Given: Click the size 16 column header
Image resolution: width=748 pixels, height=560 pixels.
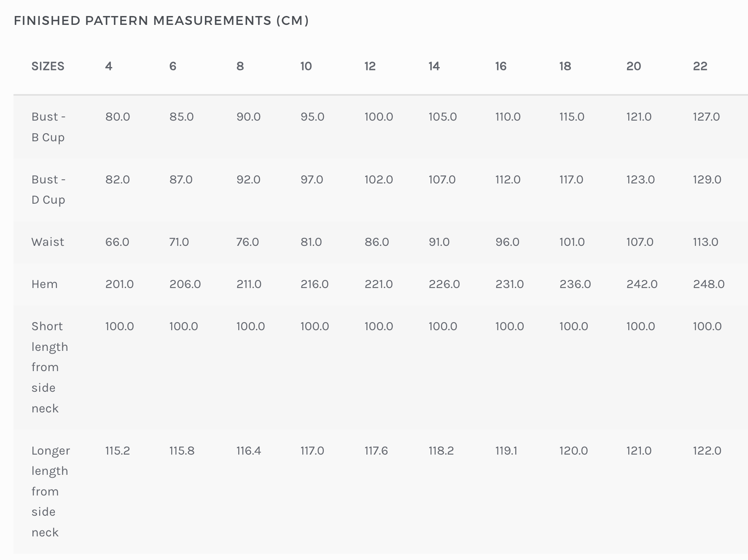Looking at the screenshot, I should point(500,66).
